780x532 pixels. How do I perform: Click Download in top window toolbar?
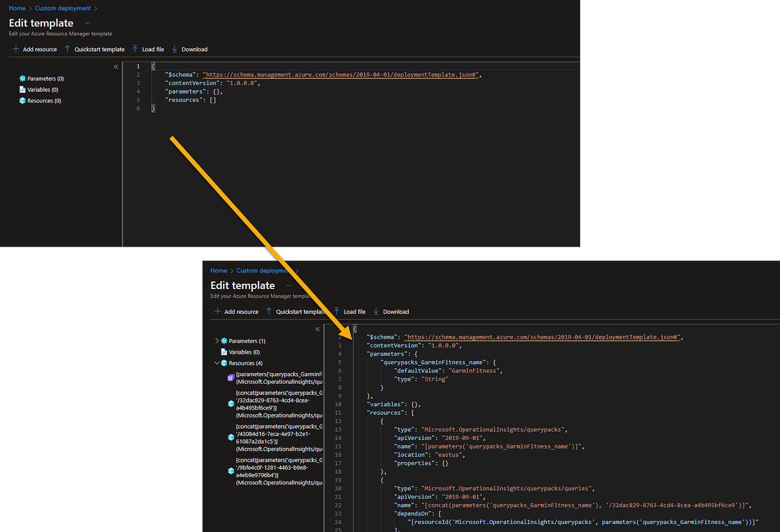pos(189,49)
